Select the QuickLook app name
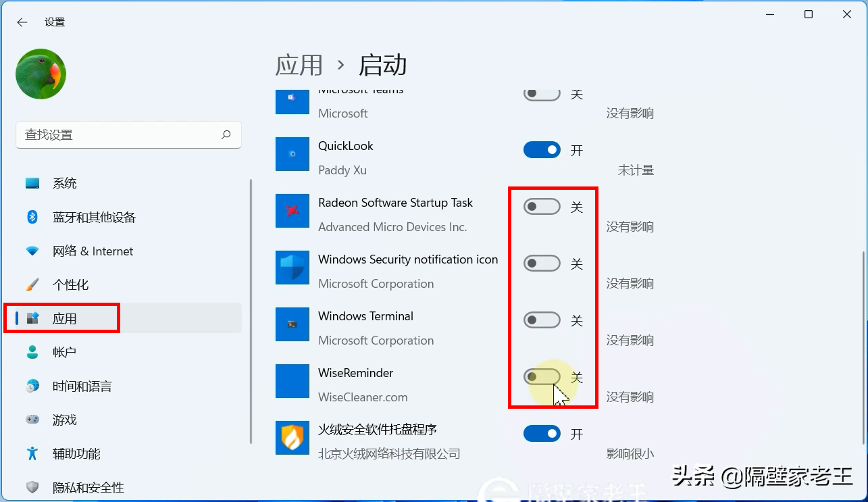The height and width of the screenshot is (502, 868). [x=346, y=146]
